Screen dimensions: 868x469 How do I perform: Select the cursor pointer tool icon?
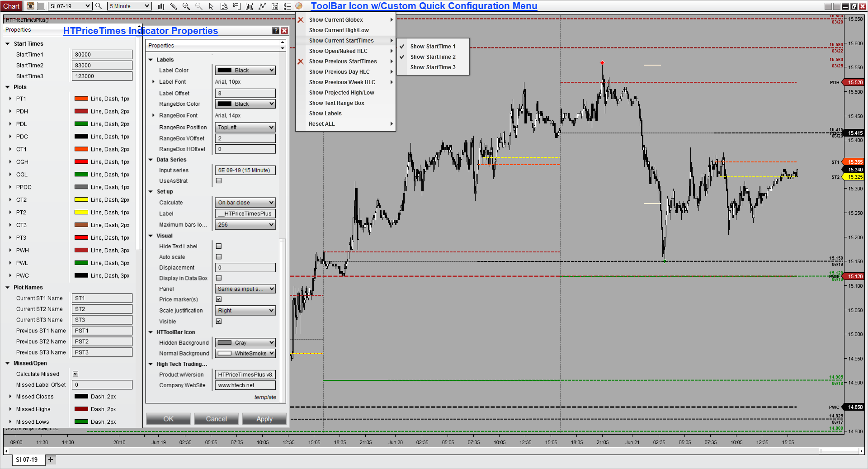211,6
